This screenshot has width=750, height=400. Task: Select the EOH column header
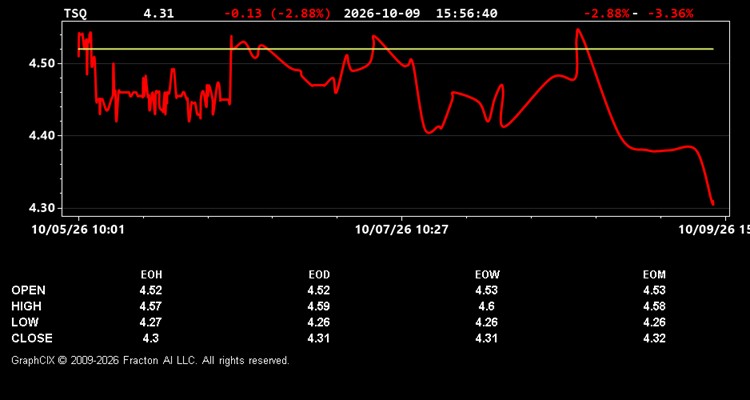pyautogui.click(x=151, y=275)
